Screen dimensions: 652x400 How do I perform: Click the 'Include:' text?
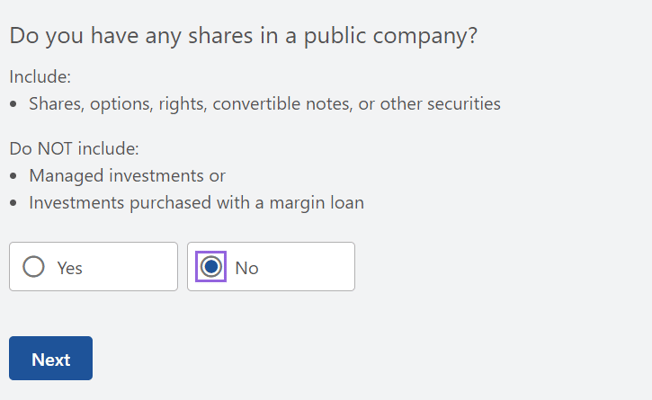point(40,77)
